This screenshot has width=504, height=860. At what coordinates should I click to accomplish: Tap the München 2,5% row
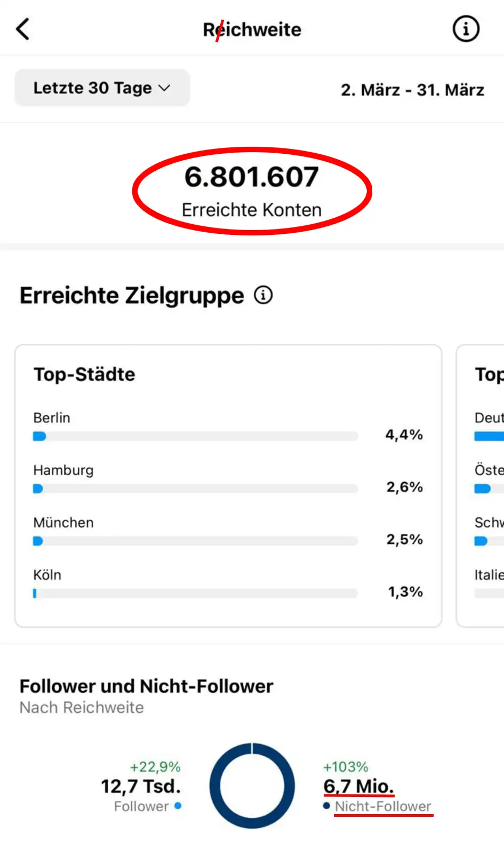(228, 531)
